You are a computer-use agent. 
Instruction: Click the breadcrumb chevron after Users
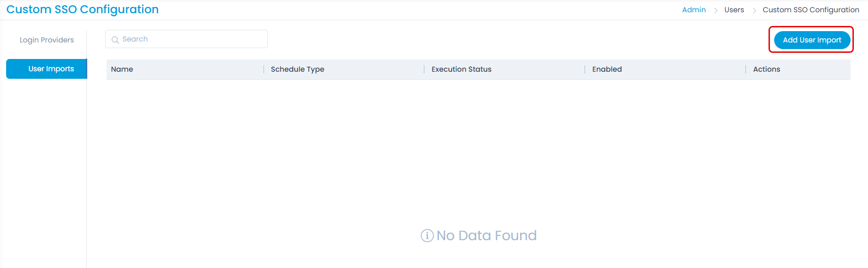coord(754,10)
